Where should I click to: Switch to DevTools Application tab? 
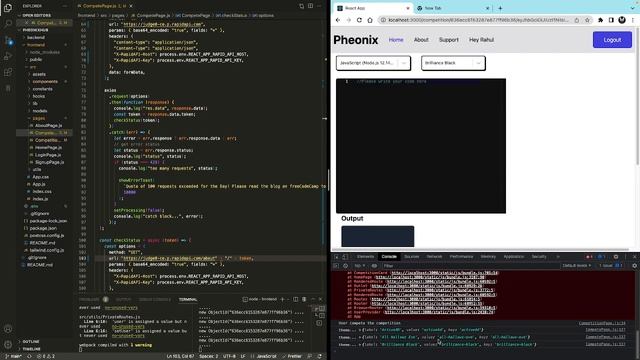(513, 257)
